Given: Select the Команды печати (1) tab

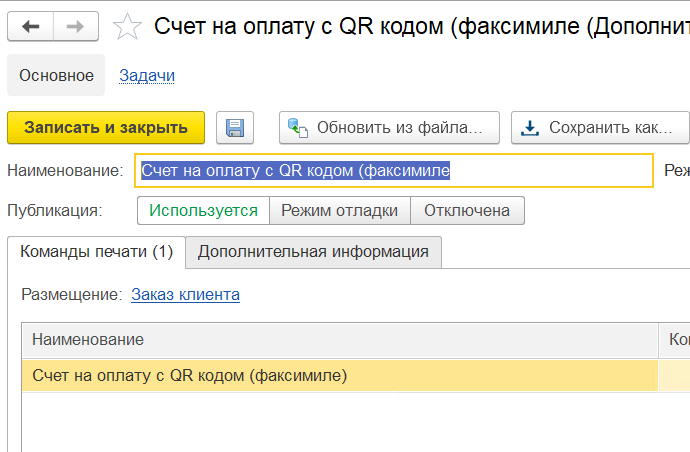Looking at the screenshot, I should click(97, 251).
